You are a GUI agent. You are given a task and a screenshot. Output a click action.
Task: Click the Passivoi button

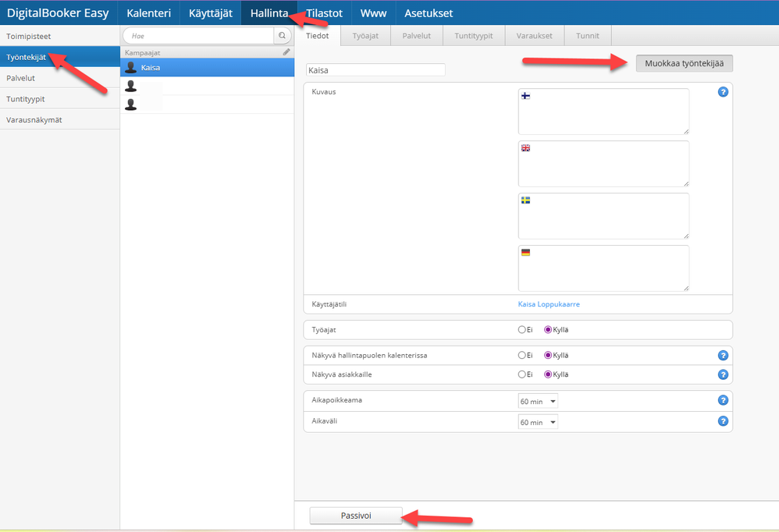(356, 516)
